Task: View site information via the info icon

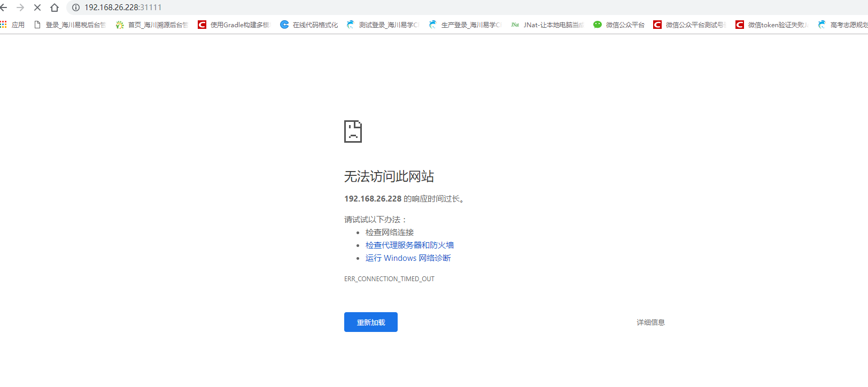Action: point(76,7)
